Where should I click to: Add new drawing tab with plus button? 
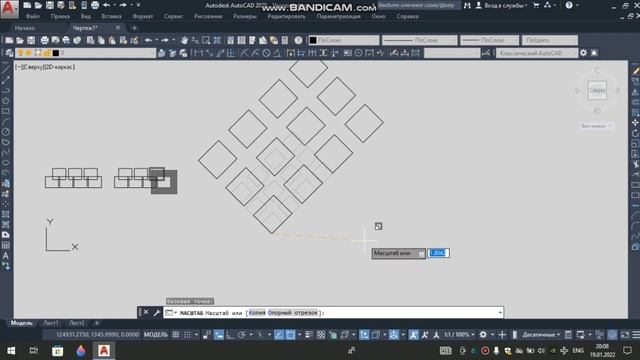(134, 28)
